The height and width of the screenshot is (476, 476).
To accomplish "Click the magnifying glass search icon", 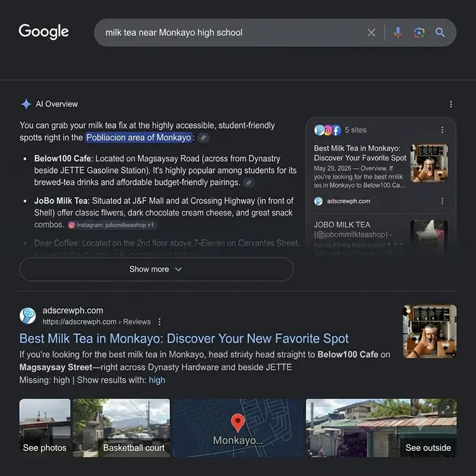I will coord(440,33).
